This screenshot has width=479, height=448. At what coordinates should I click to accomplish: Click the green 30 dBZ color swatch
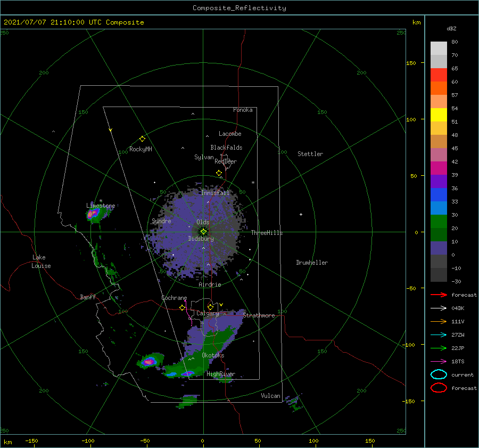pyautogui.click(x=439, y=221)
